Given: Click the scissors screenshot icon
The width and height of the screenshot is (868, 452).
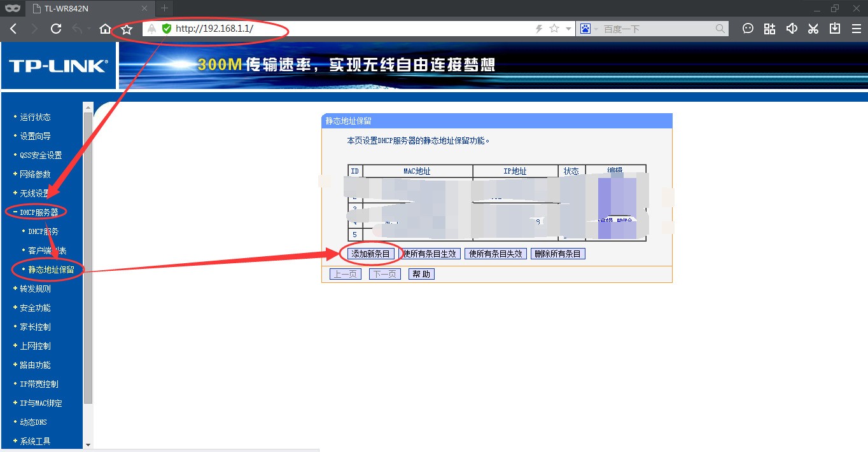Looking at the screenshot, I should (x=813, y=29).
